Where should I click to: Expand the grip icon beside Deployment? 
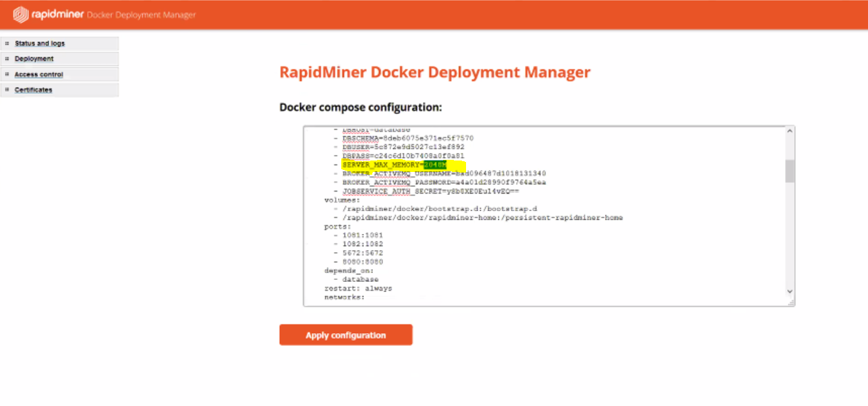(x=7, y=59)
